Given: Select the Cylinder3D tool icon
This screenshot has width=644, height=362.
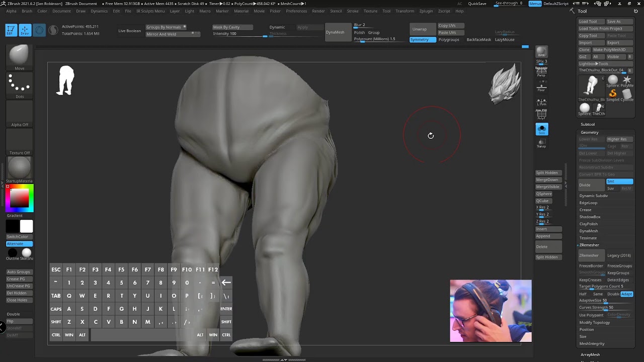Looking at the screenshot, I should tap(627, 94).
